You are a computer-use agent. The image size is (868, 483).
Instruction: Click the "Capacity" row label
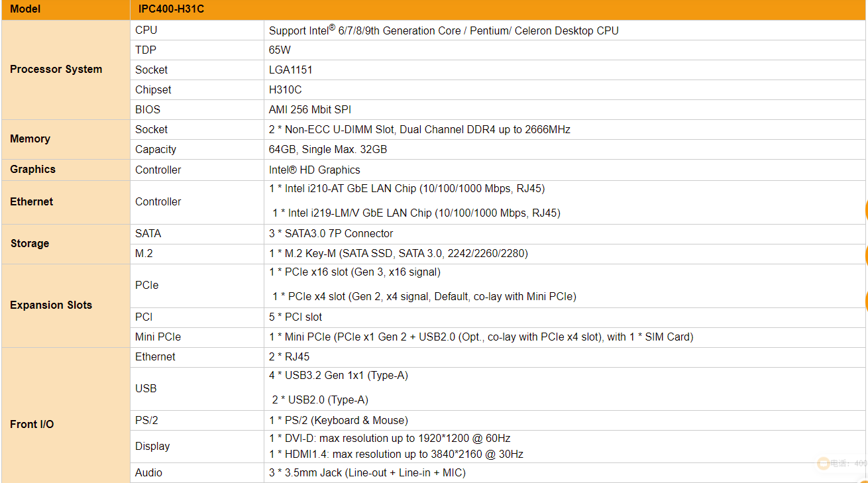156,149
